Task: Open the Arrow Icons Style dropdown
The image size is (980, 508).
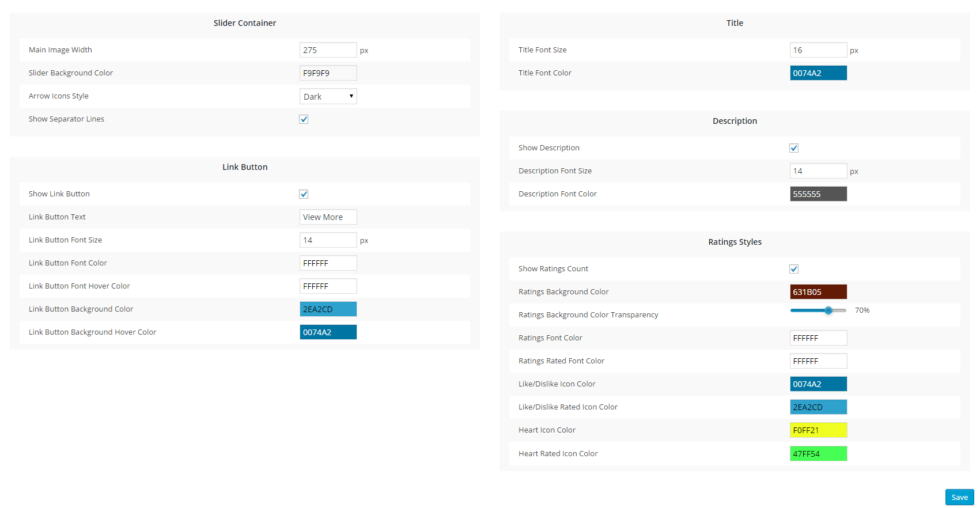Action: click(328, 96)
